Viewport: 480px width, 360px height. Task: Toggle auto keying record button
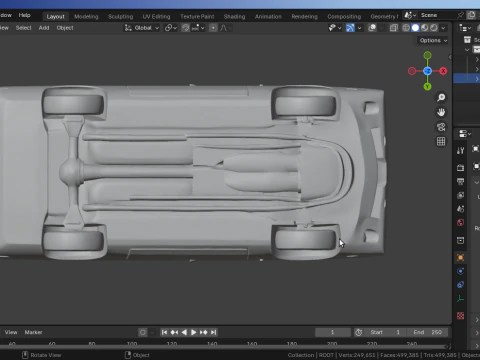click(143, 332)
